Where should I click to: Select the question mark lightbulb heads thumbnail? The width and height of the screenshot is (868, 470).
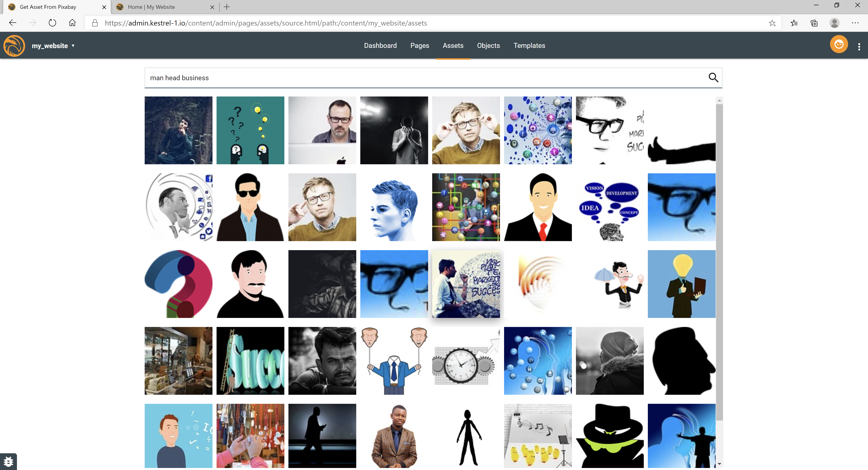click(250, 130)
